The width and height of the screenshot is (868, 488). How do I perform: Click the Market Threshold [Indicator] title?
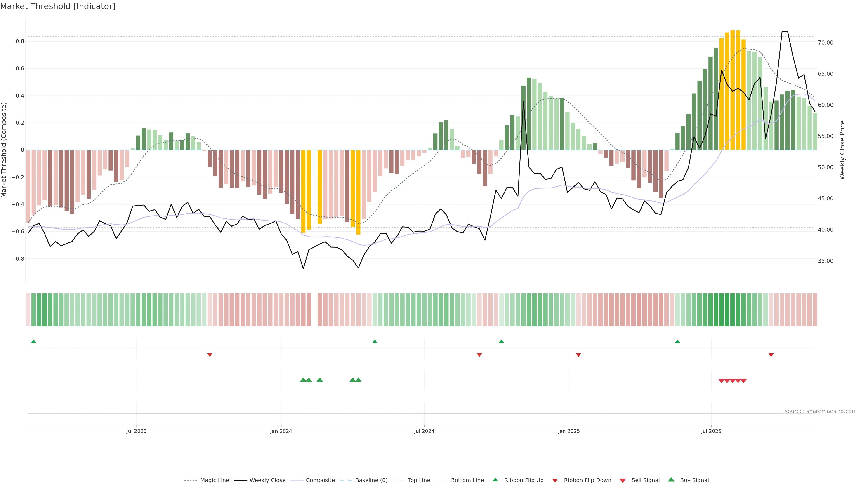click(58, 6)
